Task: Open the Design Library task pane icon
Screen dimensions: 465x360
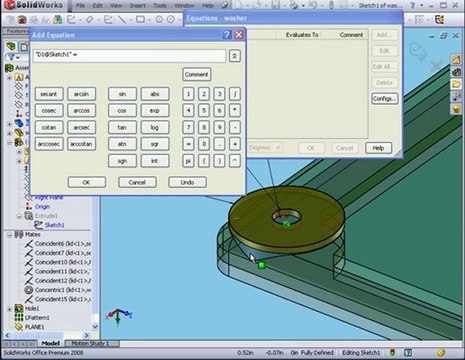Action: [456, 72]
